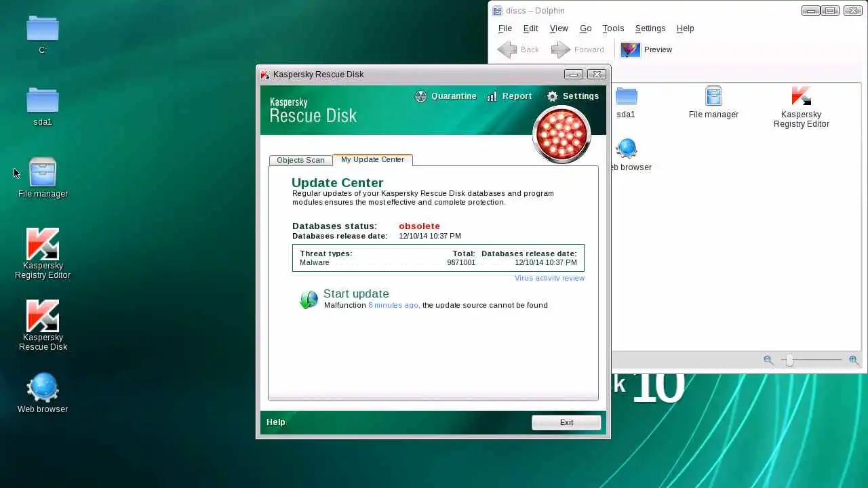Image resolution: width=868 pixels, height=488 pixels.
Task: Adjust Dolphin icon zoom slider
Action: [x=789, y=361]
